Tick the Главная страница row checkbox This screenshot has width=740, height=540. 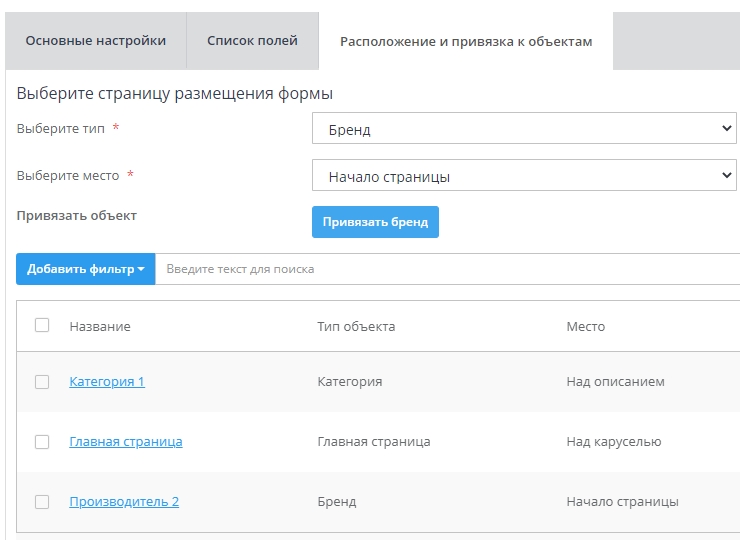coord(42,441)
